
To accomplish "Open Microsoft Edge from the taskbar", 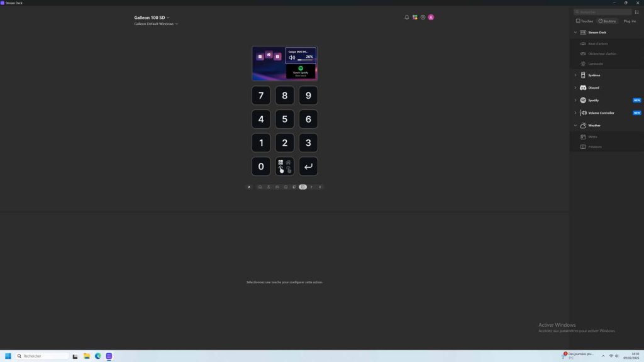I will pyautogui.click(x=97, y=356).
